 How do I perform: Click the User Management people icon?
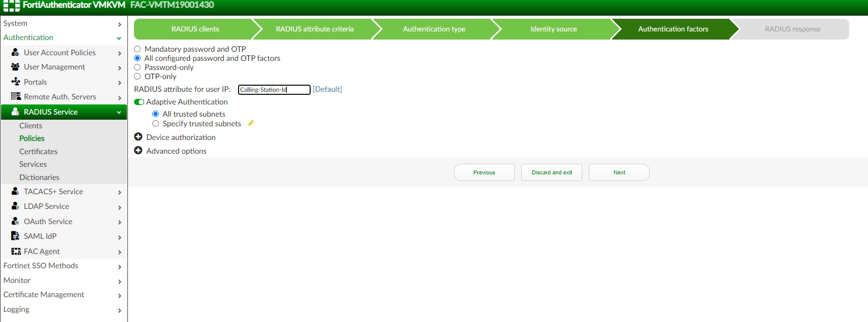pos(15,67)
